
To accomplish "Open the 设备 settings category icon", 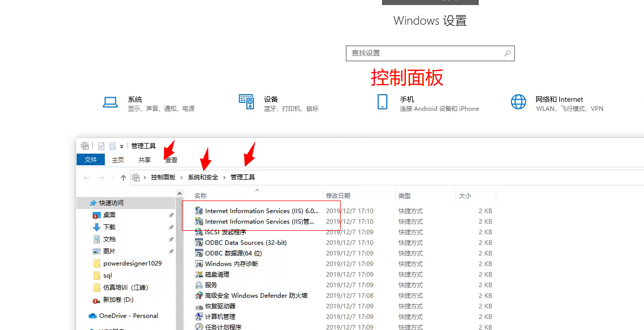I will pos(246,102).
